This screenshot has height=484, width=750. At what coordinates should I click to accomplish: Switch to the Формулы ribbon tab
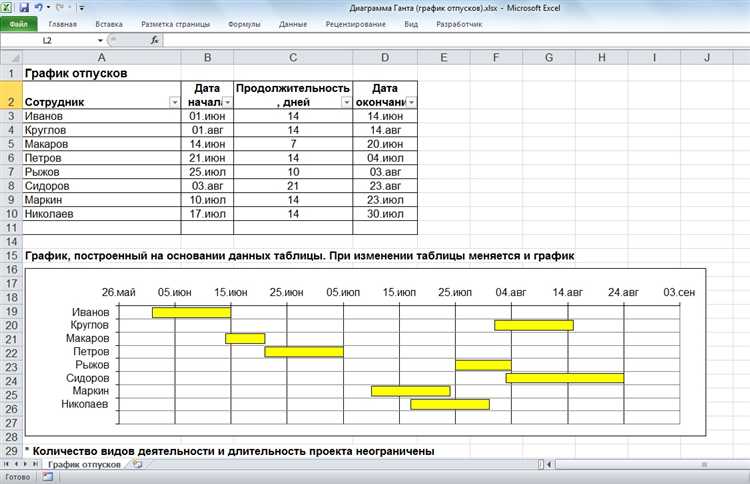point(244,23)
